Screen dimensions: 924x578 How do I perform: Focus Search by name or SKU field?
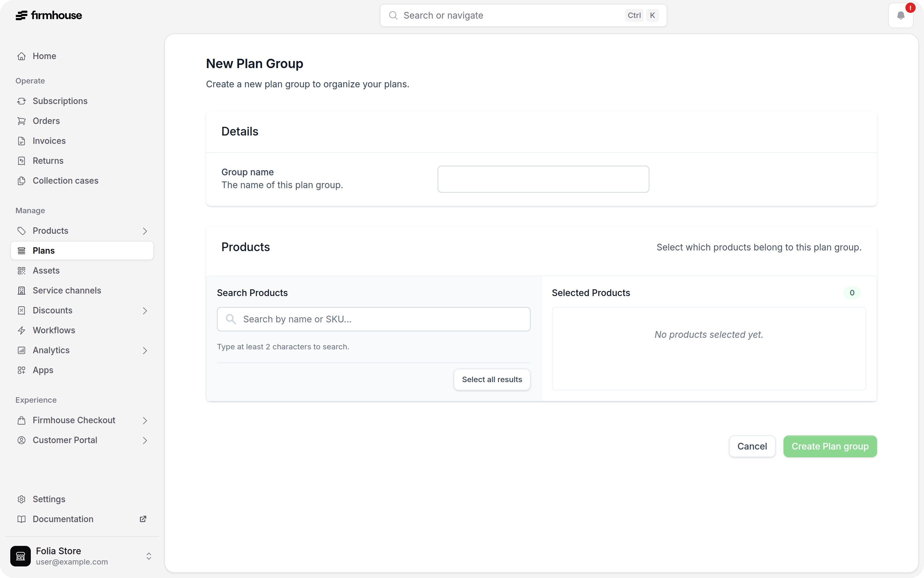373,319
